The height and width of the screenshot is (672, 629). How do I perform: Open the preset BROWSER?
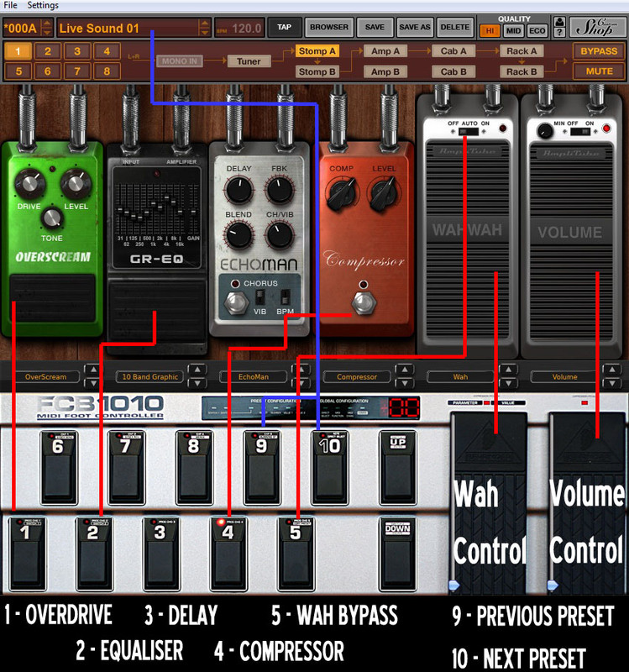329,27
